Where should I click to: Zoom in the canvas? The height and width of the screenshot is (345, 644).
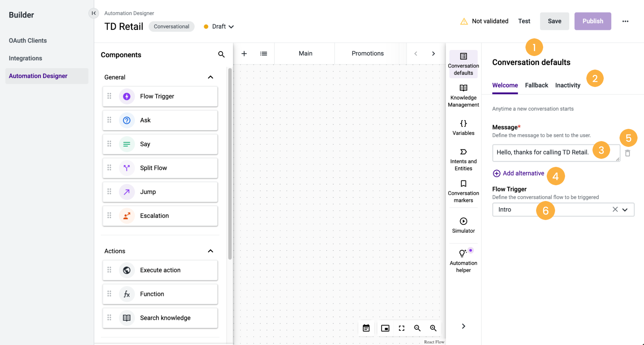[x=433, y=328]
